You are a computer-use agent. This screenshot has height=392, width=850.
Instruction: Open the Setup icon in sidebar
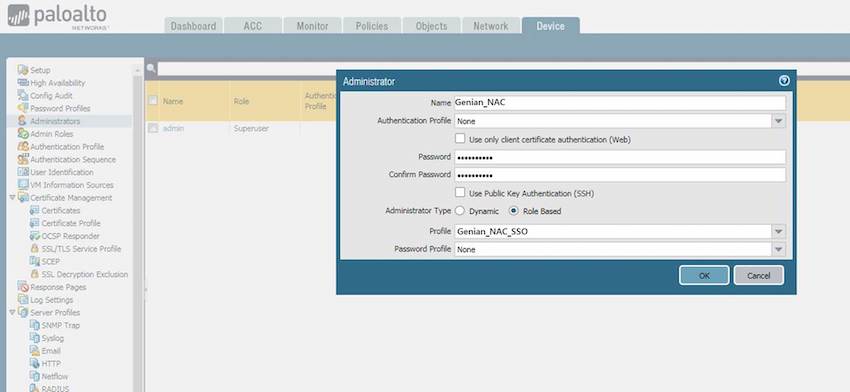click(x=23, y=70)
